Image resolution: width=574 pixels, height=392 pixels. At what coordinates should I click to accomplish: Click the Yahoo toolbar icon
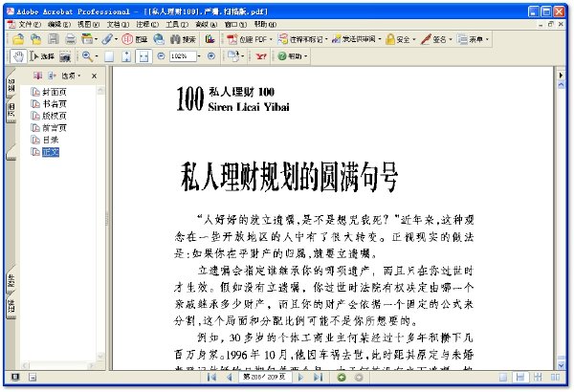[x=261, y=56]
